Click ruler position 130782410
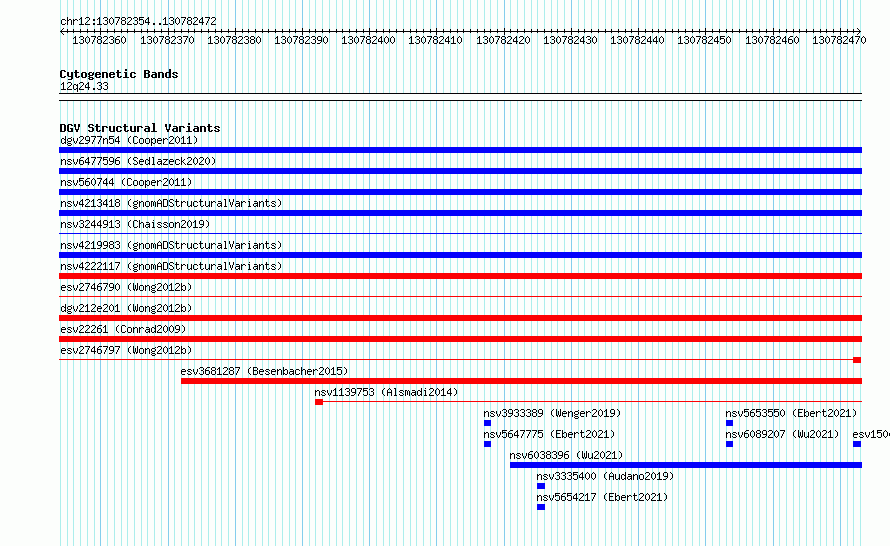Screen dimensions: 890x546 (435, 40)
